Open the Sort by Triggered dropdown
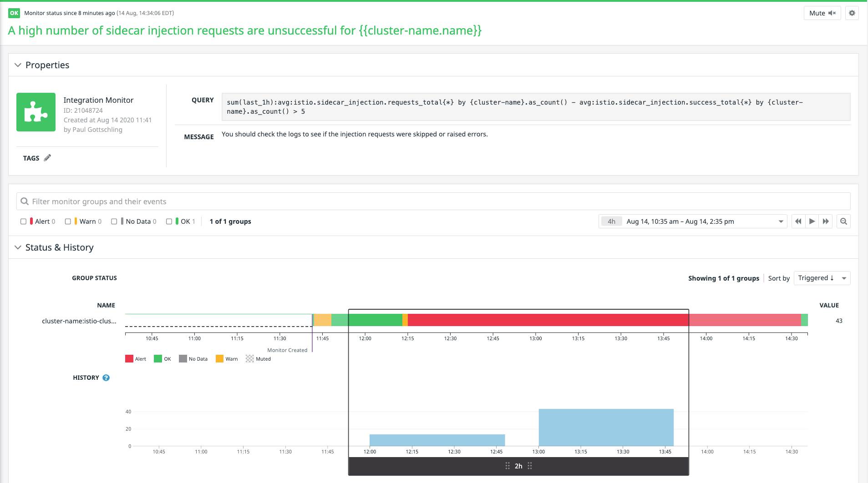Viewport: 868px width, 483px height. coord(822,278)
